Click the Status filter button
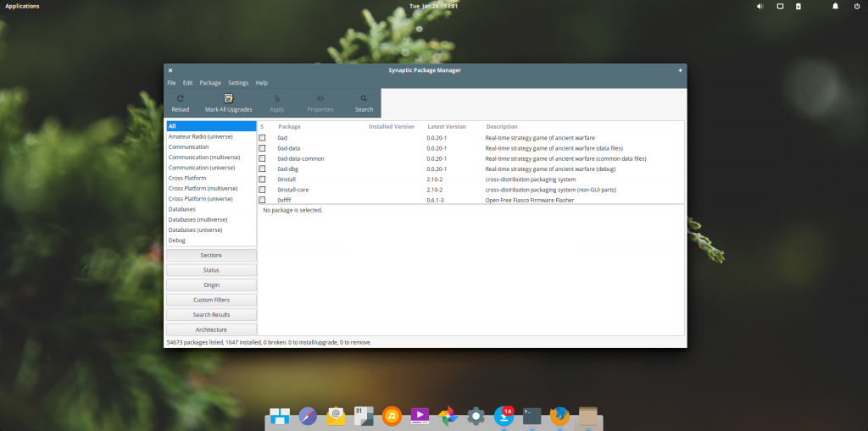Viewport: 868px width, 431px height. (211, 270)
